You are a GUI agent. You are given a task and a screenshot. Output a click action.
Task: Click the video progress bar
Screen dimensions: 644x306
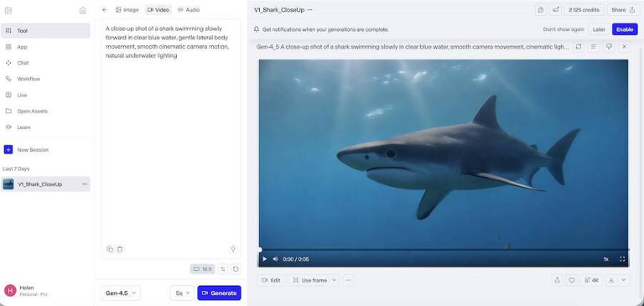tap(444, 249)
